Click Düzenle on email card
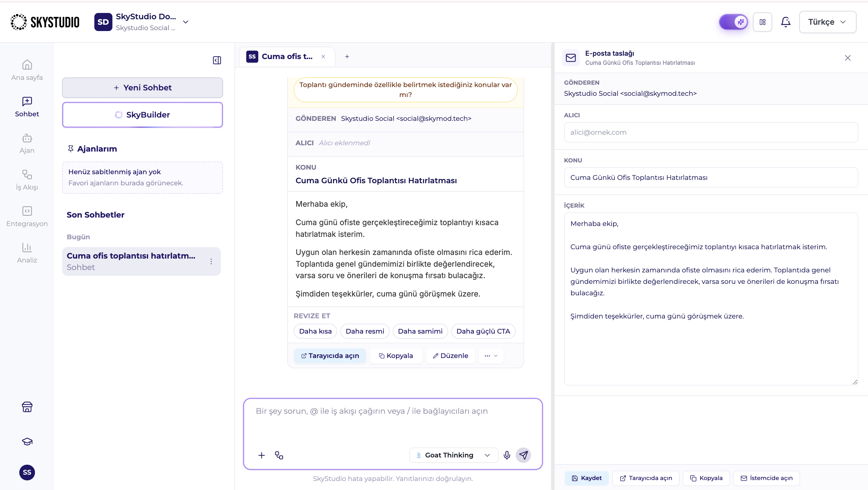 tap(450, 356)
